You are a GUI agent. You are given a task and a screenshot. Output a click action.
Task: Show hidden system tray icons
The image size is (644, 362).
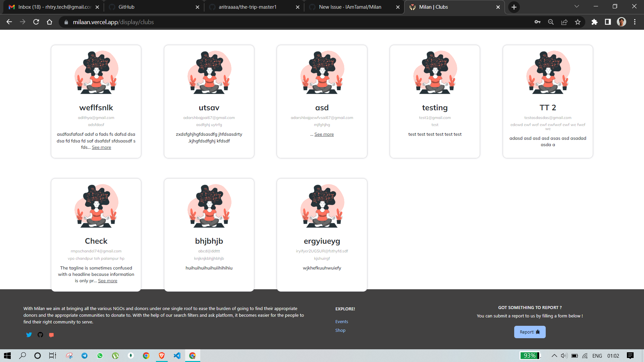tap(554, 356)
